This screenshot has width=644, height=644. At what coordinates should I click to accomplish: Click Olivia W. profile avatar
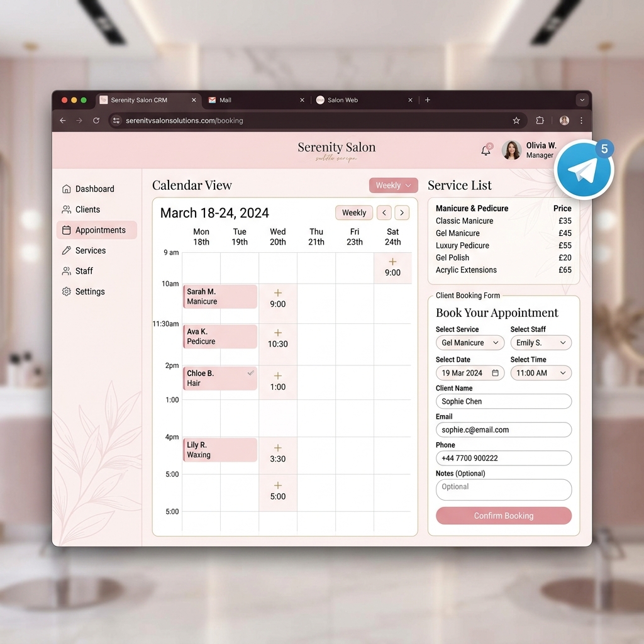tap(511, 150)
